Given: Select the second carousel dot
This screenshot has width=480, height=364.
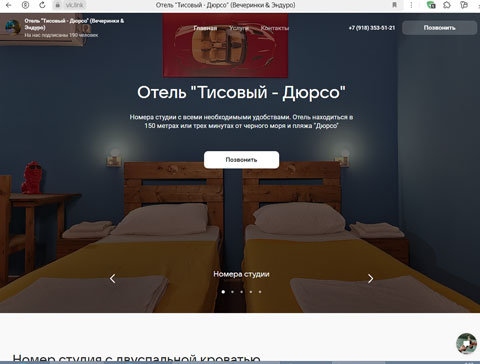Looking at the screenshot, I should (x=232, y=292).
